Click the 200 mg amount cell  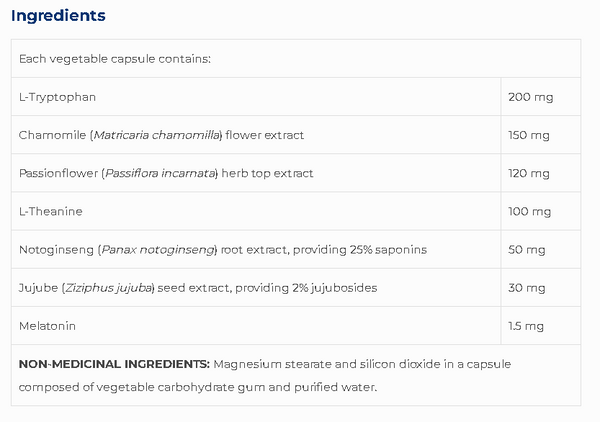[541, 97]
